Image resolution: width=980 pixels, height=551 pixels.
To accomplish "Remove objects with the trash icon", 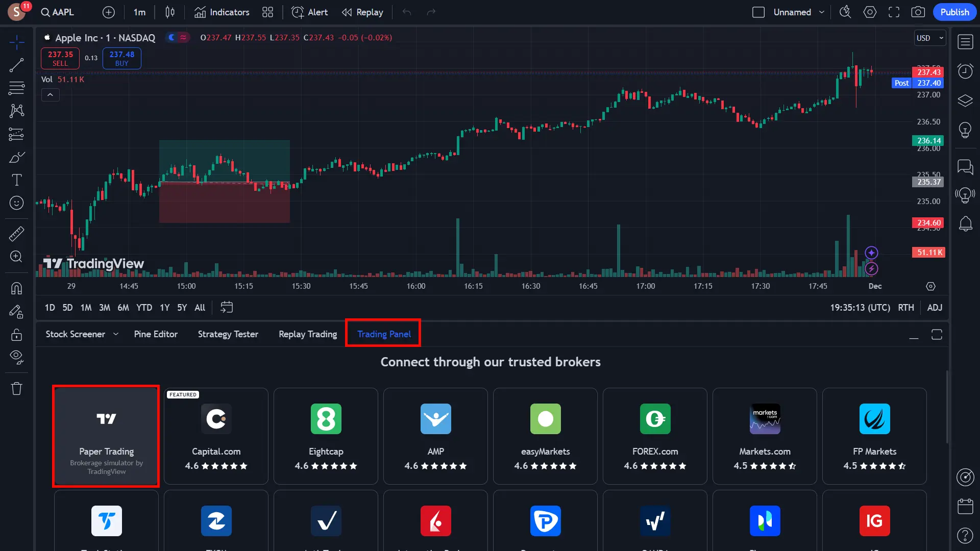I will [16, 389].
